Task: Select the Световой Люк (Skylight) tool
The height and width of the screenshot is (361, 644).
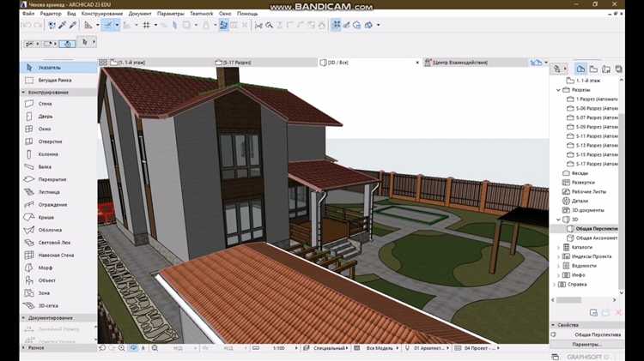Action: (x=58, y=243)
